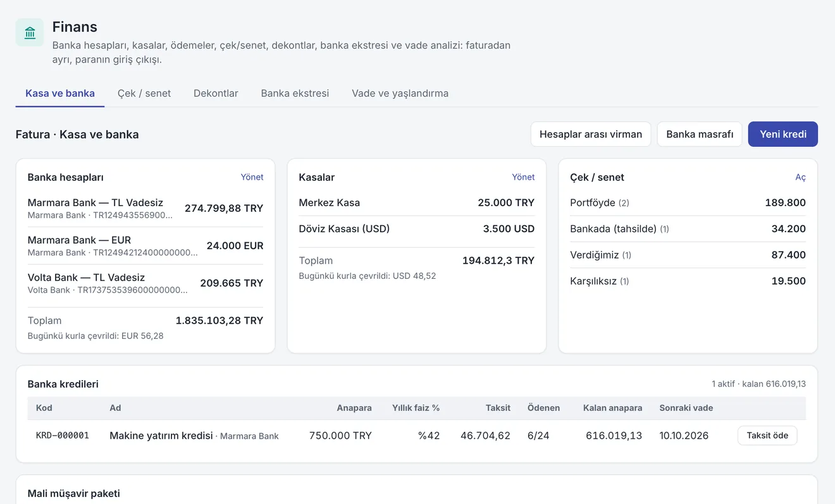Click the Sonraki vade column header

[686, 408]
